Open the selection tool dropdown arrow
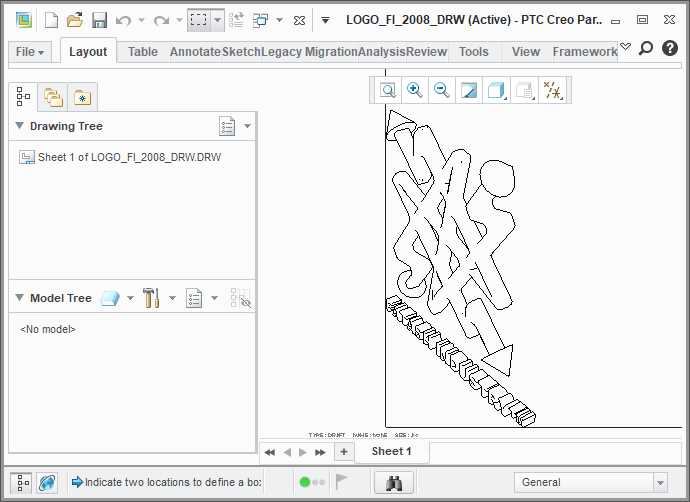Viewport: 690px width, 502px height. pyautogui.click(x=217, y=20)
